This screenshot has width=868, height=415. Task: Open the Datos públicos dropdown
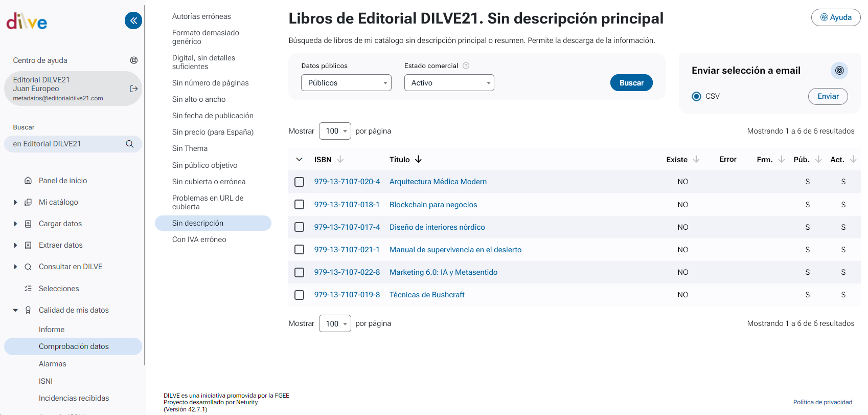346,83
